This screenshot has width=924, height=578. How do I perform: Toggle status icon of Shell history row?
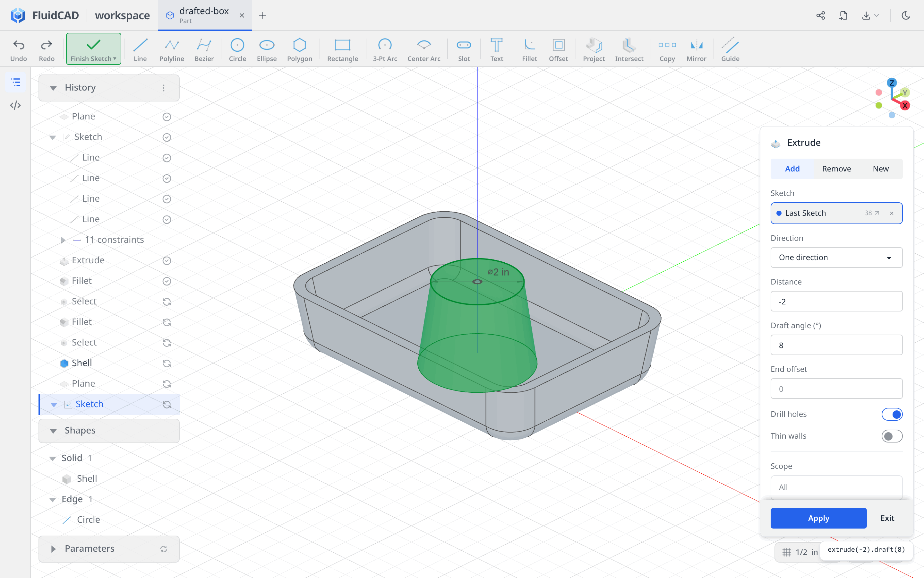point(167,363)
